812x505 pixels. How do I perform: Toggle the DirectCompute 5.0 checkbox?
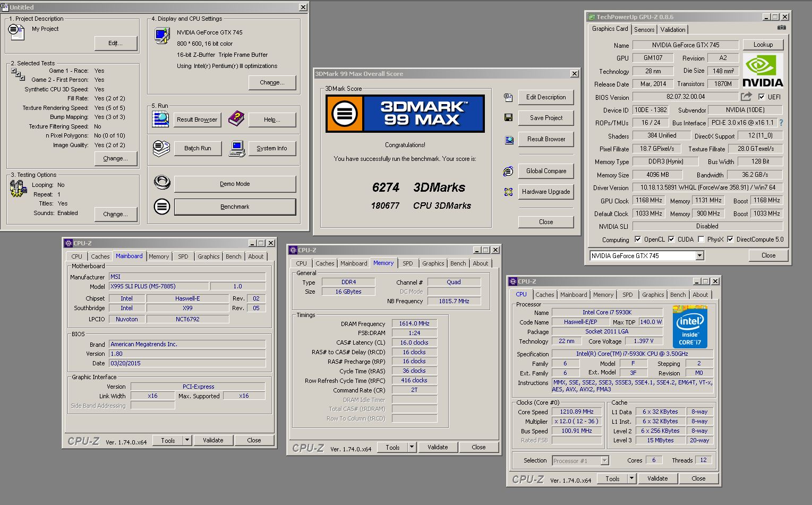[730, 239]
